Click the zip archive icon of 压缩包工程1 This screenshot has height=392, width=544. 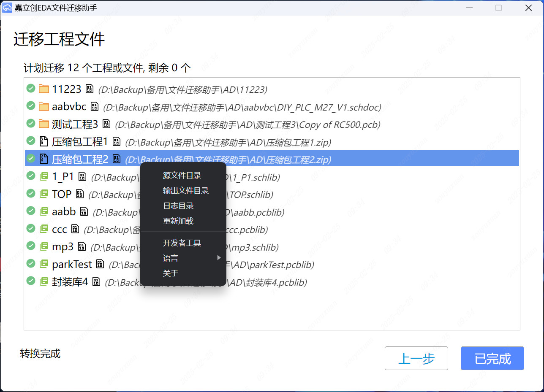[x=44, y=141]
